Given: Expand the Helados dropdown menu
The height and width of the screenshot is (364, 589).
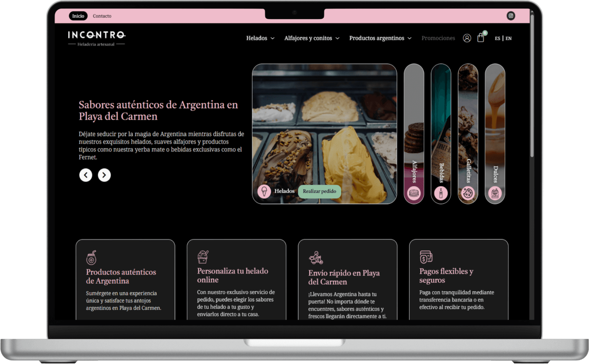Looking at the screenshot, I should 260,38.
